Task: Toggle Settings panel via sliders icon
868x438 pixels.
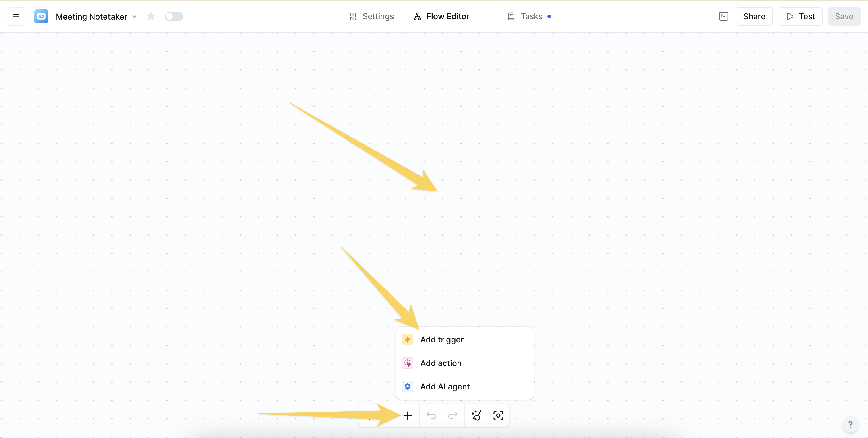Action: pos(353,16)
